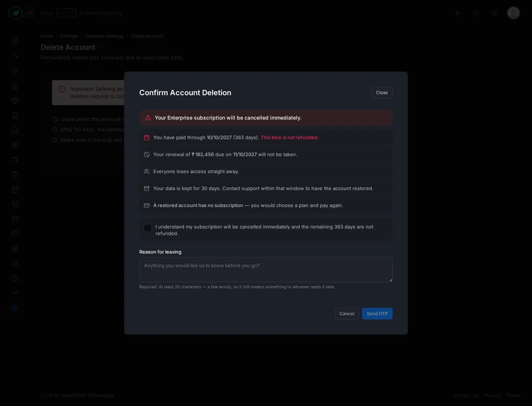Click the green leaf app logo
532x406 pixels.
pyautogui.click(x=16, y=13)
